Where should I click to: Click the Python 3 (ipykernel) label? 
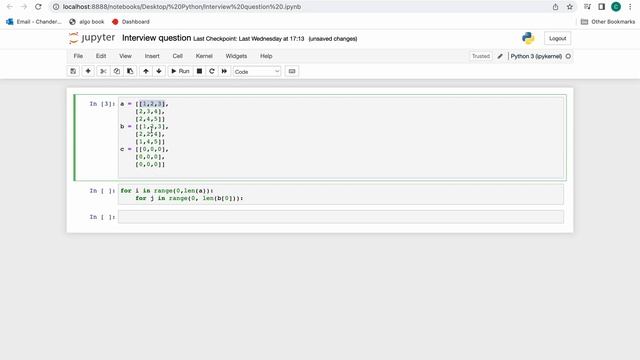[x=536, y=56]
